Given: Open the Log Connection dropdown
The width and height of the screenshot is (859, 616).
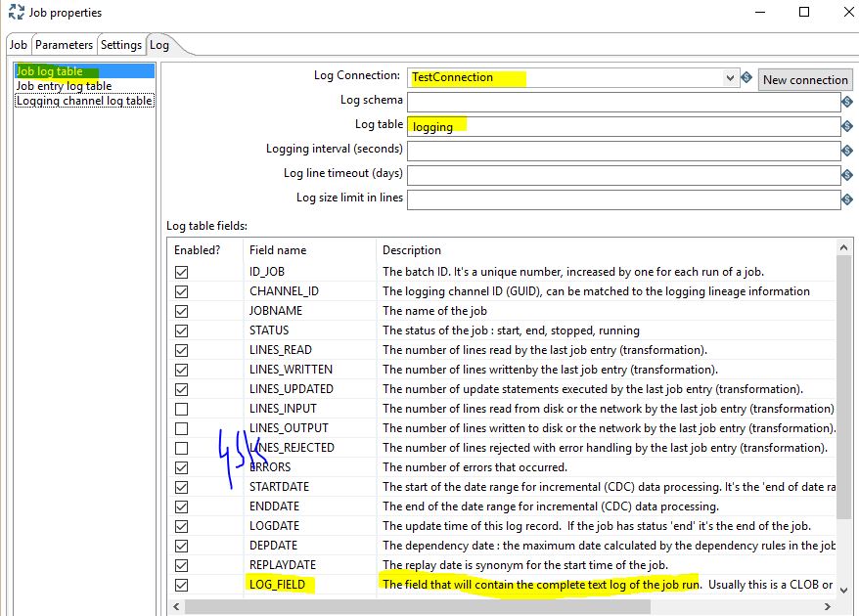Looking at the screenshot, I should tap(731, 78).
